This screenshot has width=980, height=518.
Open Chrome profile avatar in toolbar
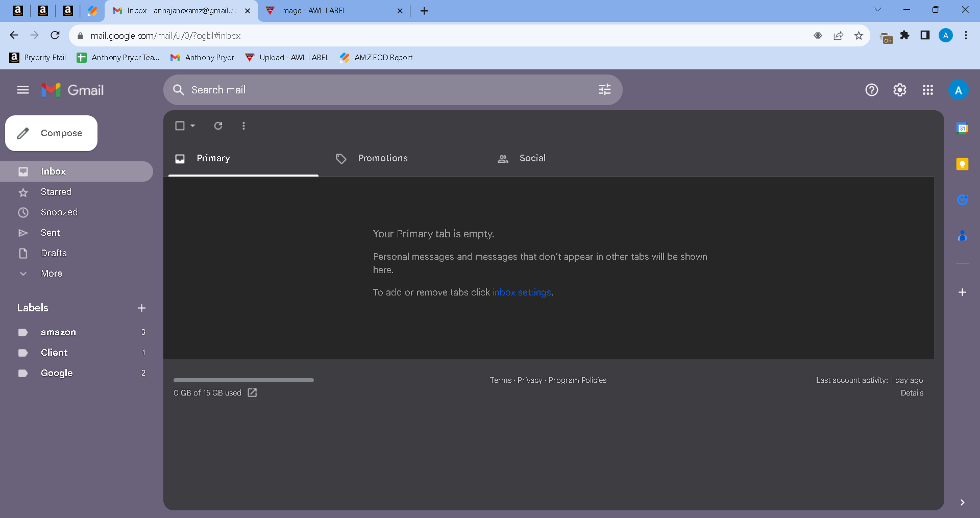click(x=946, y=35)
